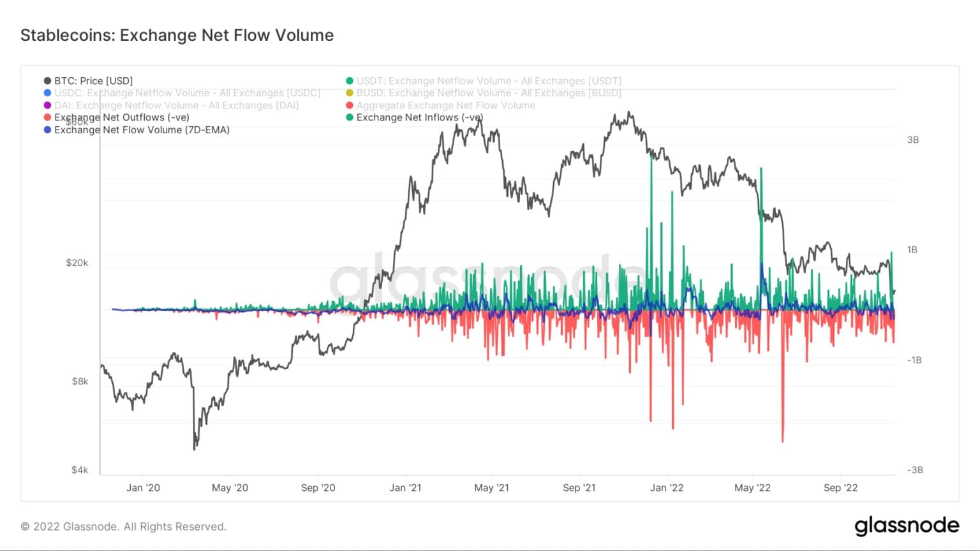Click the red Exchange Net Outflows legend dot
Screen dimensions: 980x551
pyautogui.click(x=47, y=117)
